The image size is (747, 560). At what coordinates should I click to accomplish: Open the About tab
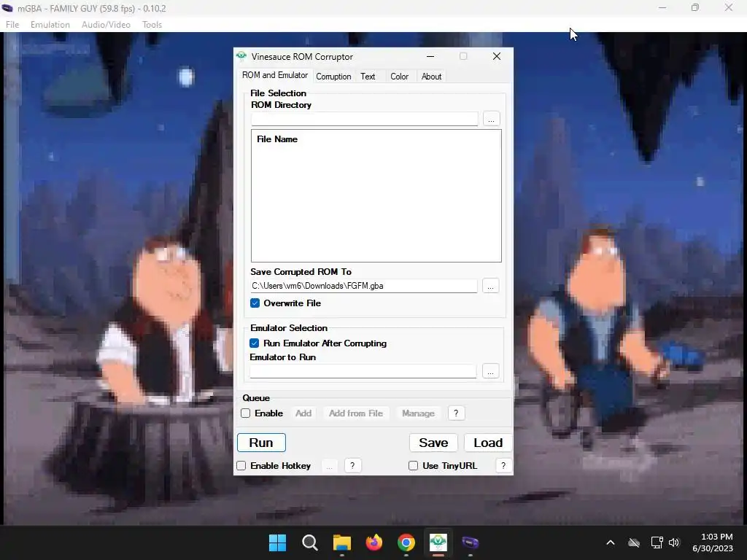coord(431,76)
